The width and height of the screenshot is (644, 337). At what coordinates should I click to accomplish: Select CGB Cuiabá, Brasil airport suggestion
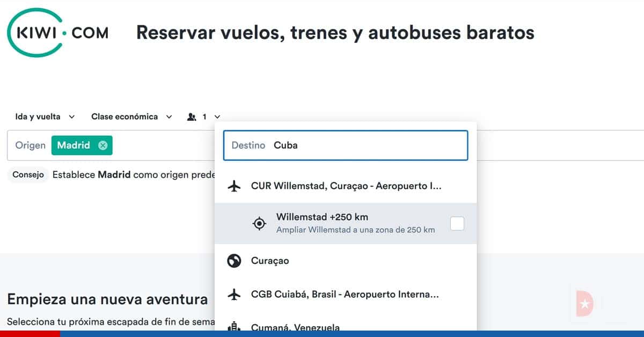click(x=346, y=295)
